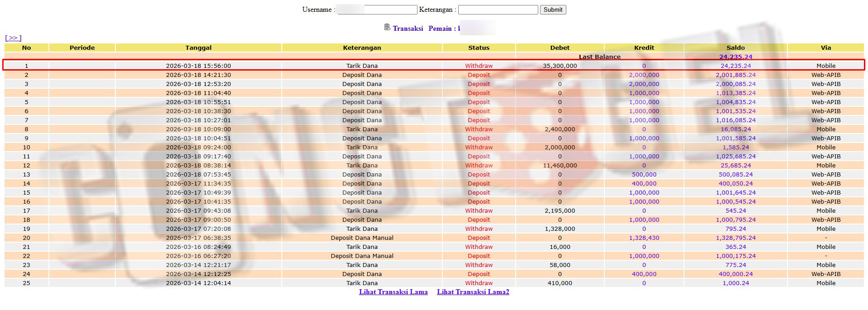Select the date 2026-03-14 12:04:14
868x310 pixels.
(x=198, y=283)
